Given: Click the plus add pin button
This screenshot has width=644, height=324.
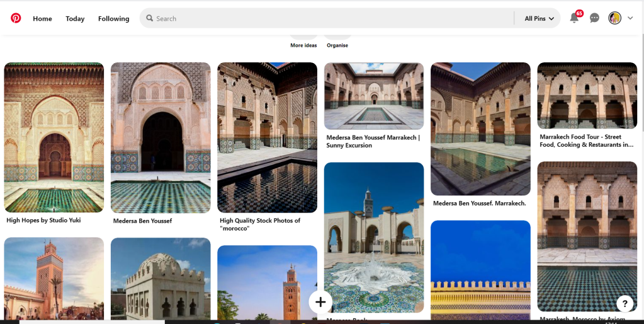Looking at the screenshot, I should click(320, 302).
